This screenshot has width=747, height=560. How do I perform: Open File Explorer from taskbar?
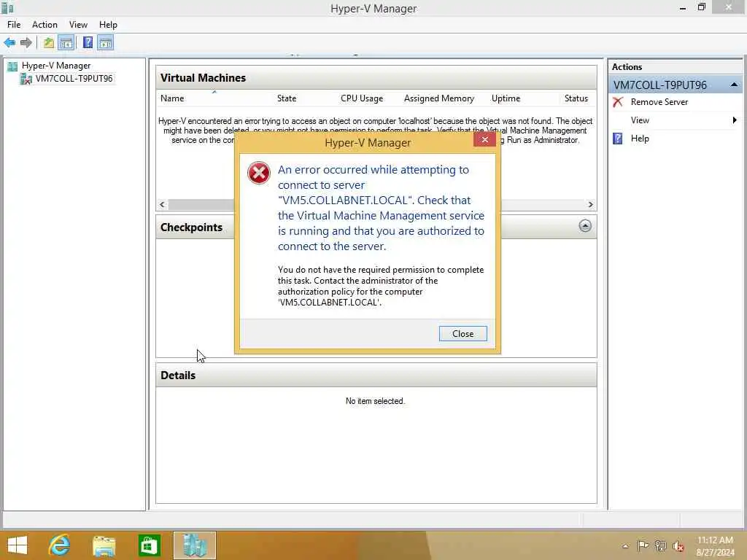coord(104,545)
